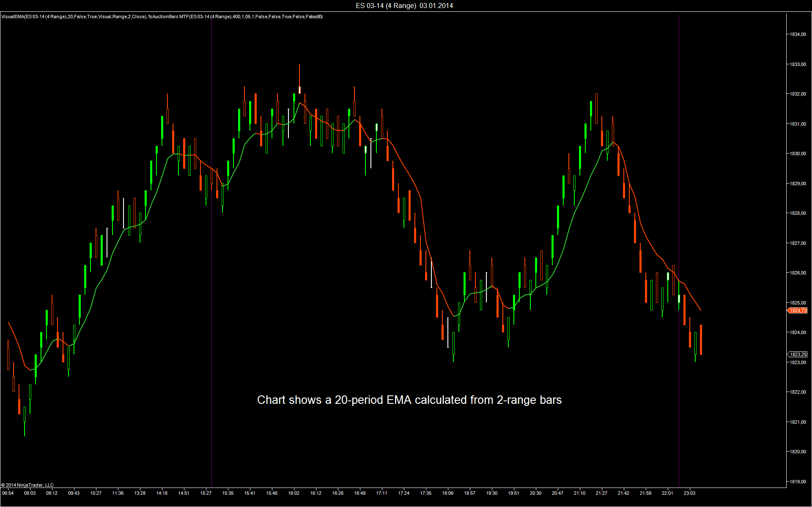Viewport: 812px width, 507px height.
Task: Click the 11:36 time axis label
Action: [118, 493]
